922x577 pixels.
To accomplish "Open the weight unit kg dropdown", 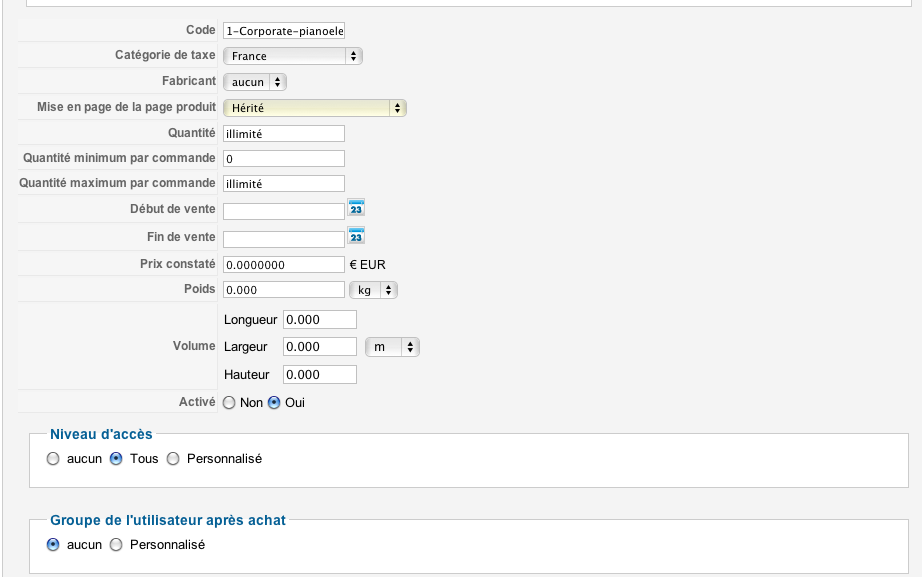I will (373, 290).
